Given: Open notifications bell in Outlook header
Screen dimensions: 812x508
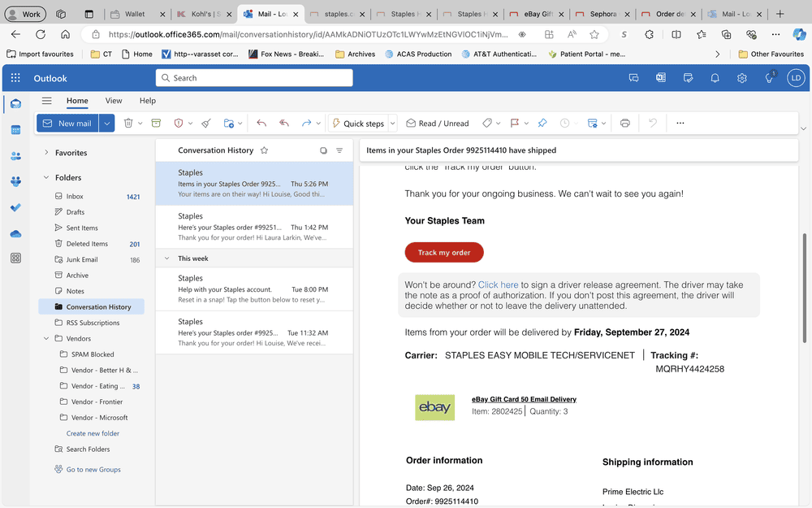Looking at the screenshot, I should click(715, 78).
